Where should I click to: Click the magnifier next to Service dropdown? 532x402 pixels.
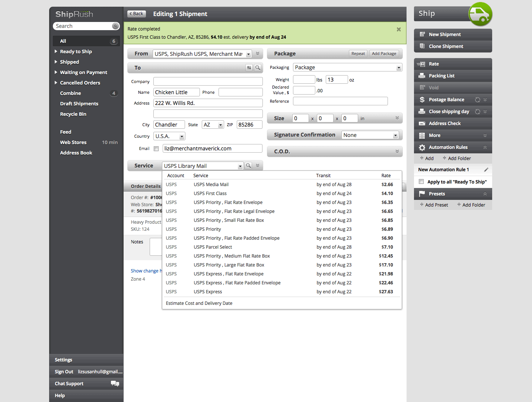[x=248, y=166]
